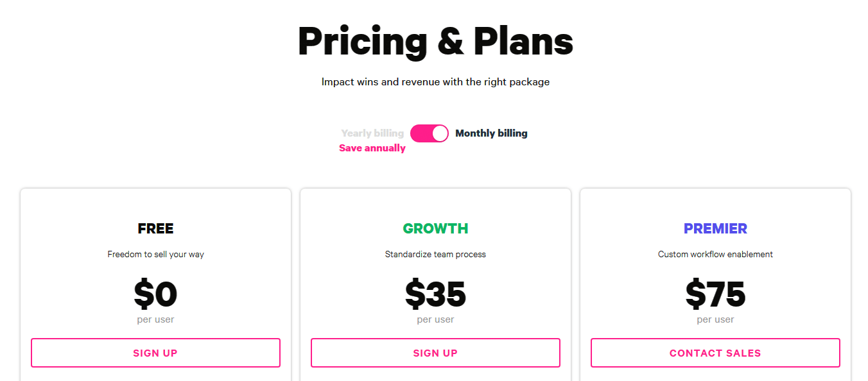
Task: Select the Monthly billing label
Action: click(x=491, y=133)
